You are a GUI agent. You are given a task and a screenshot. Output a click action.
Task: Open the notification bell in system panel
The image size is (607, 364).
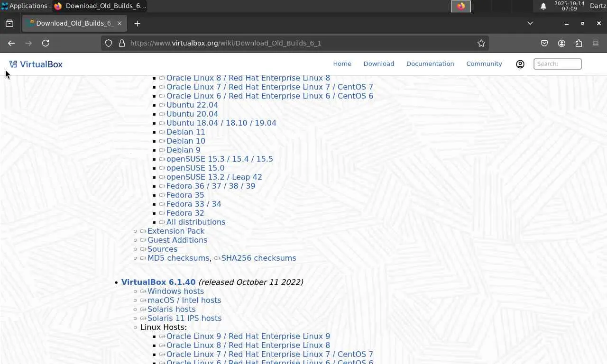(x=543, y=6)
